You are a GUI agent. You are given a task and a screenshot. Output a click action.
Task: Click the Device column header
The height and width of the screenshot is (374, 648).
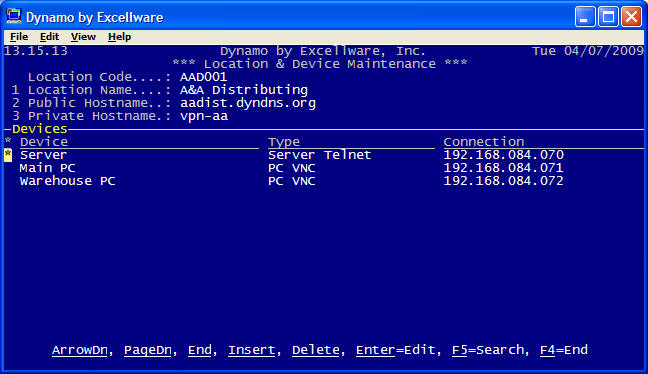(44, 142)
